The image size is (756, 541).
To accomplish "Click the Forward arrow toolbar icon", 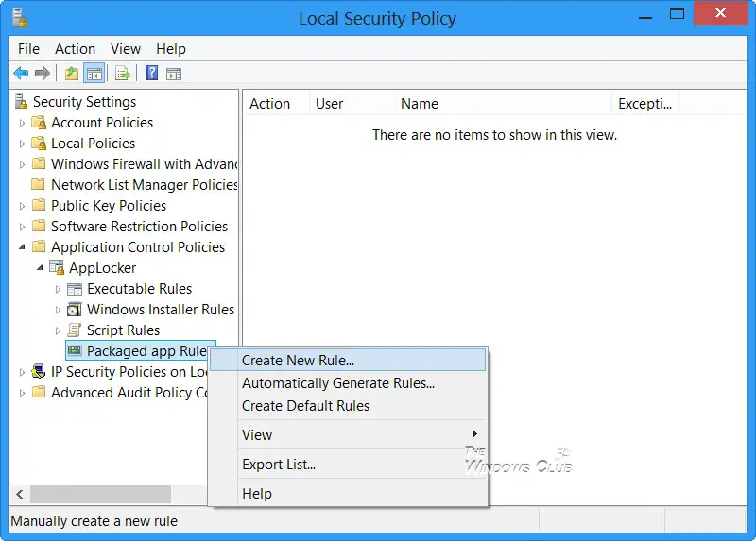I will tap(43, 74).
